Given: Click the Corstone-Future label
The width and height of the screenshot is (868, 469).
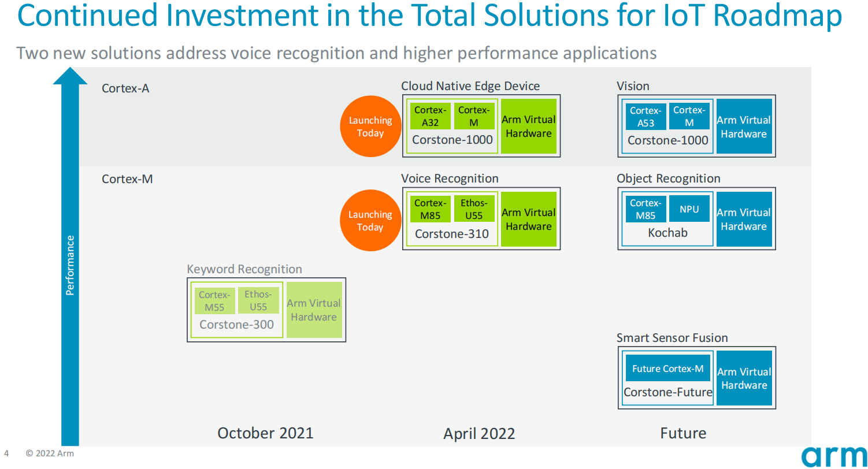Looking at the screenshot, I should click(668, 393).
